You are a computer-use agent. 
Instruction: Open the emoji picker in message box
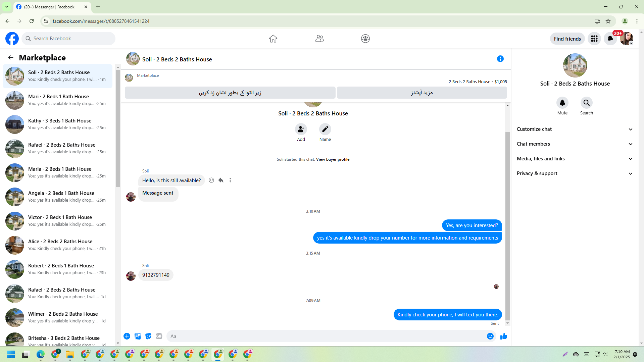pos(490,336)
